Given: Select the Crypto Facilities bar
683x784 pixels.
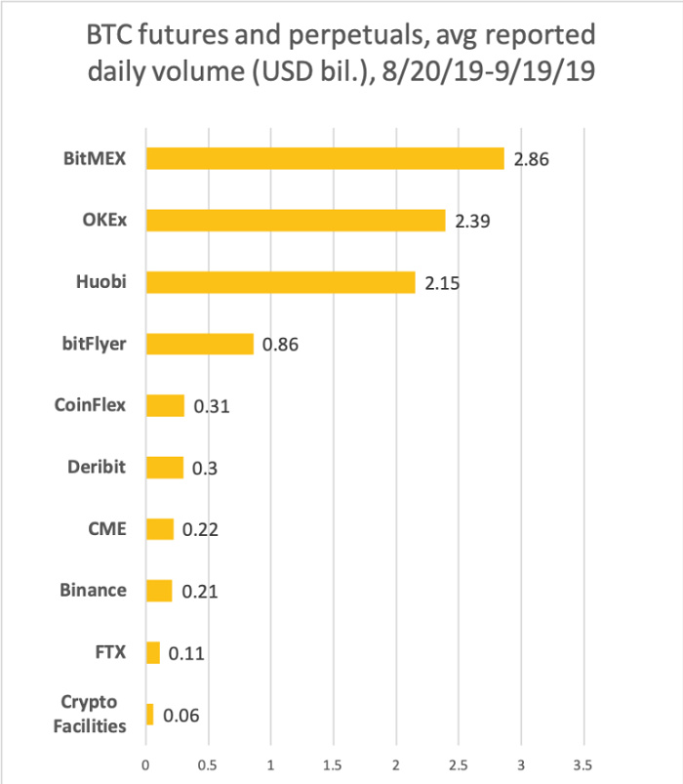Looking at the screenshot, I should click(x=150, y=715).
